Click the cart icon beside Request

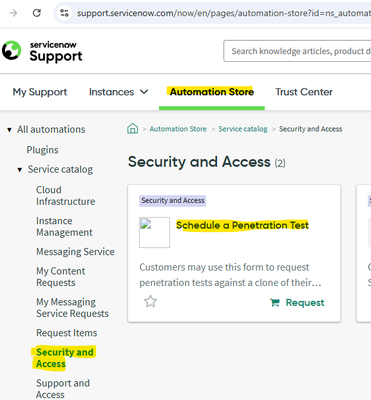pos(275,303)
